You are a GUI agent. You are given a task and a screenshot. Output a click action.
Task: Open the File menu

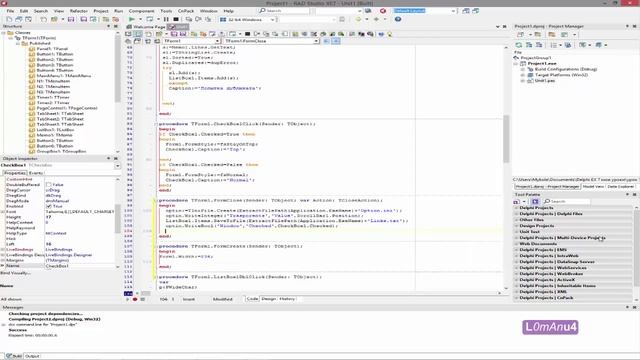(x=10, y=11)
